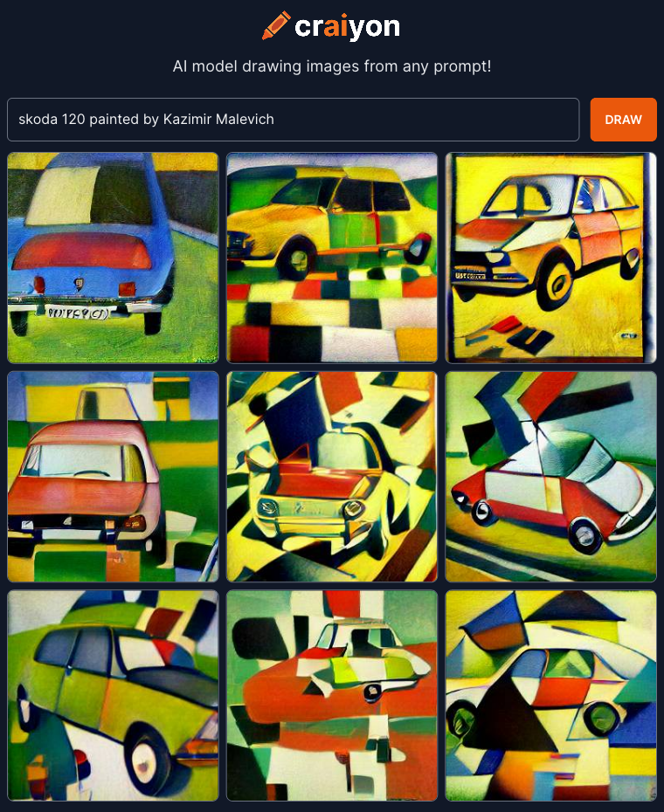Select car with black triangle image

[551, 696]
